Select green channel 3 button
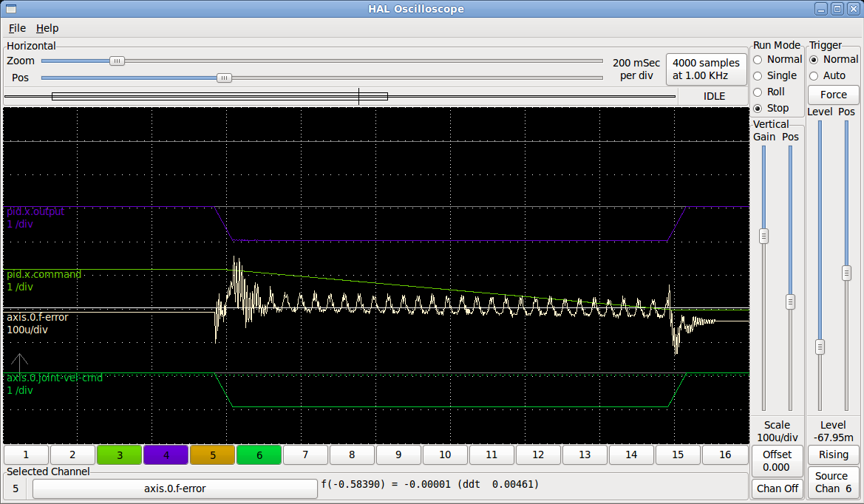The image size is (864, 504). click(x=120, y=455)
